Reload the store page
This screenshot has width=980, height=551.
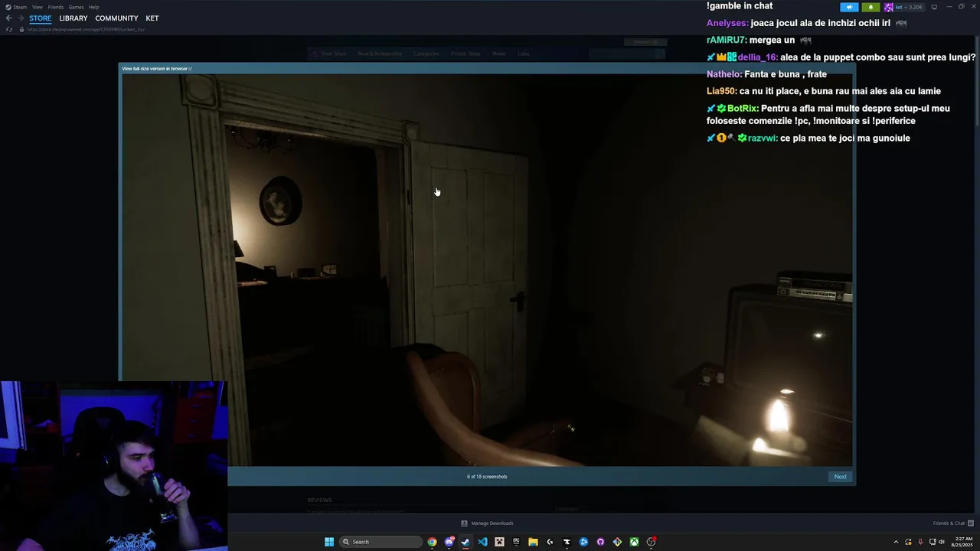click(x=9, y=29)
